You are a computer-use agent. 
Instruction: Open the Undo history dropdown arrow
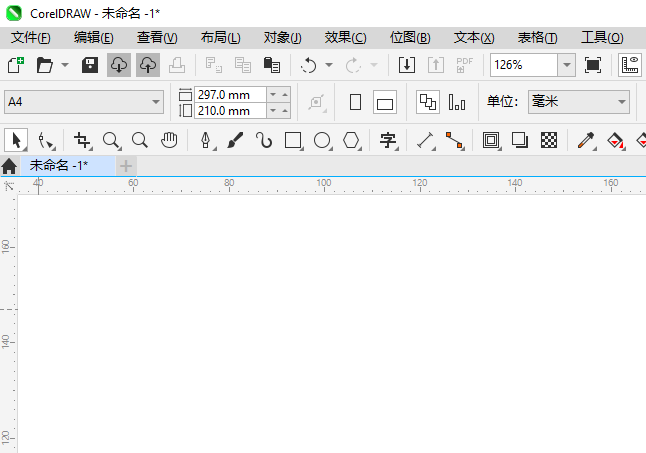coord(329,65)
